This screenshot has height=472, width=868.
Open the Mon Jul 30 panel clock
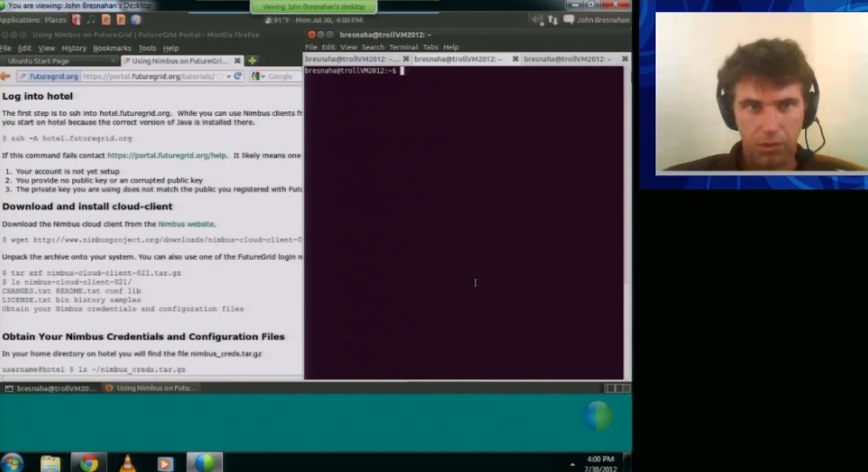329,20
